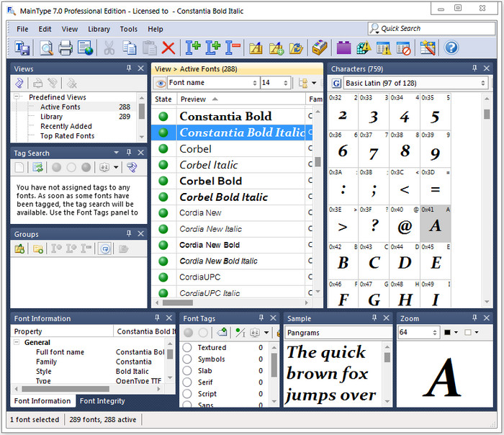The image size is (504, 435).
Task: Open the Edit menu
Action: coord(45,29)
